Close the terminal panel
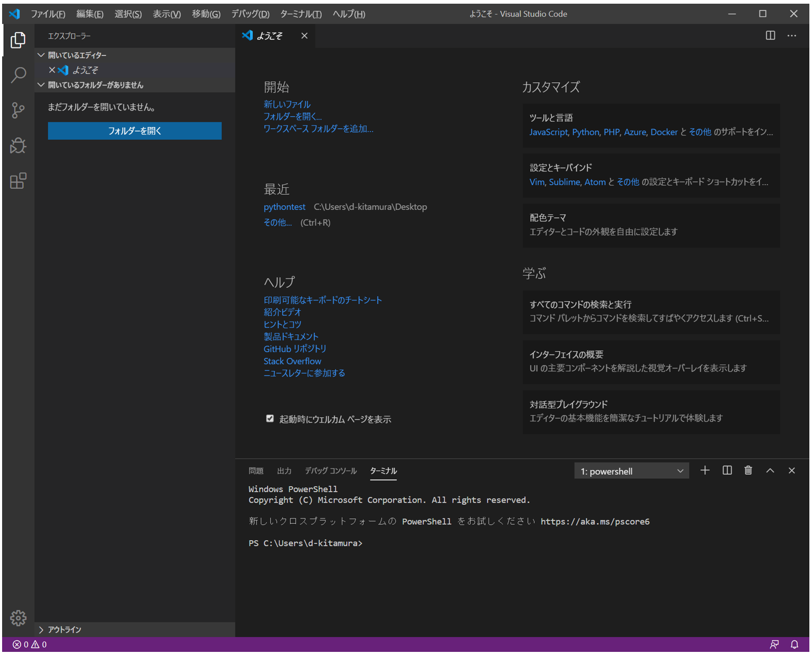The image size is (812, 654). point(792,470)
